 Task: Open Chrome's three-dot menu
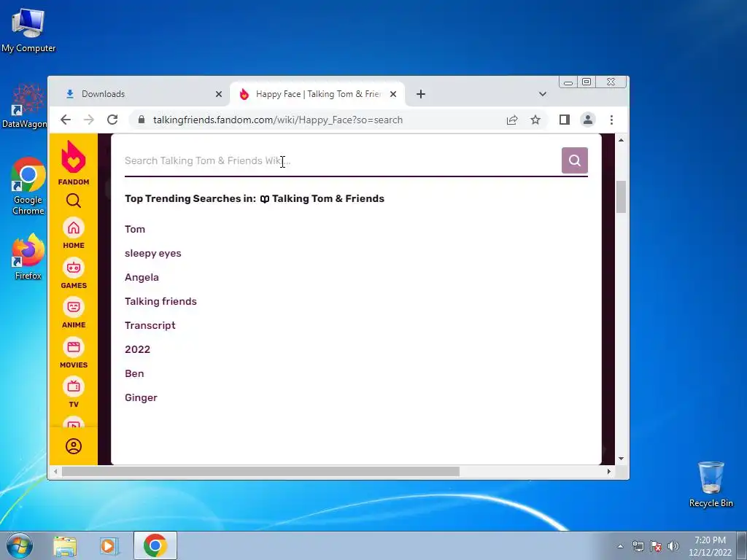(x=611, y=120)
